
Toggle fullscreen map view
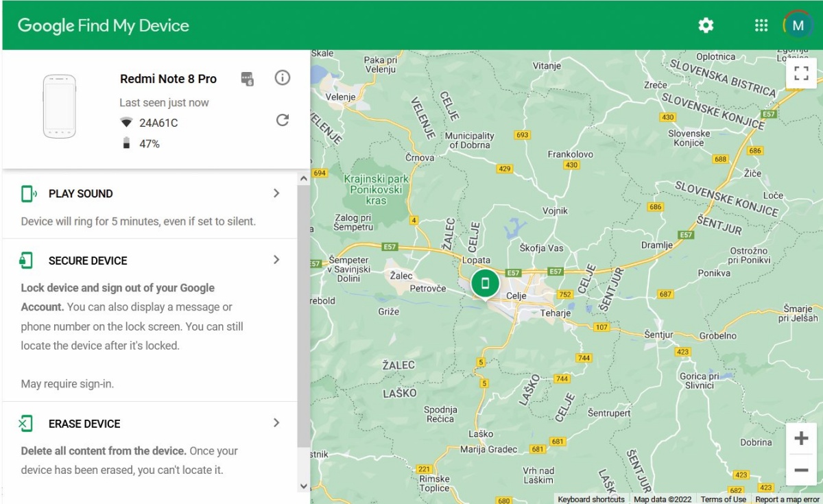point(801,73)
